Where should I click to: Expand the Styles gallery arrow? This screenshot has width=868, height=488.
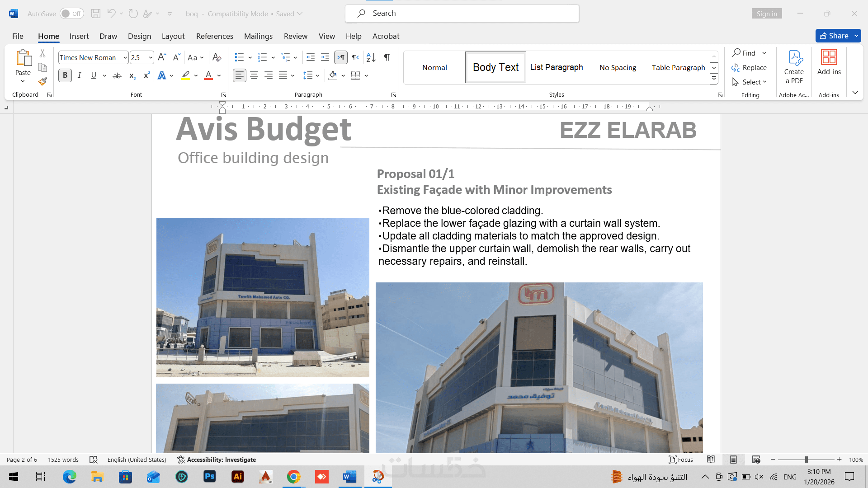(714, 79)
